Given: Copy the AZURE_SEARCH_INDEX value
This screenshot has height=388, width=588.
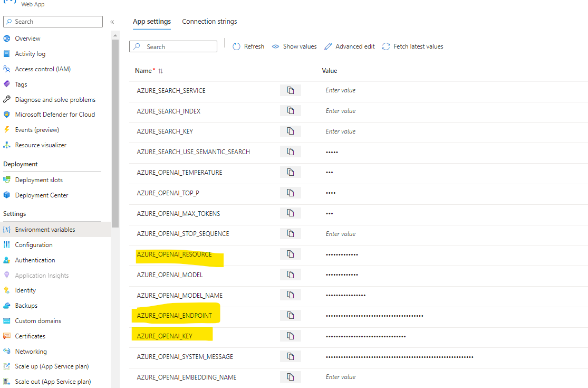Looking at the screenshot, I should pyautogui.click(x=290, y=111).
